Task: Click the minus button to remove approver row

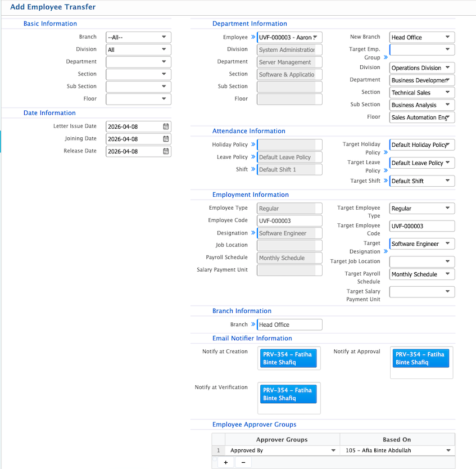Action: (x=243, y=462)
